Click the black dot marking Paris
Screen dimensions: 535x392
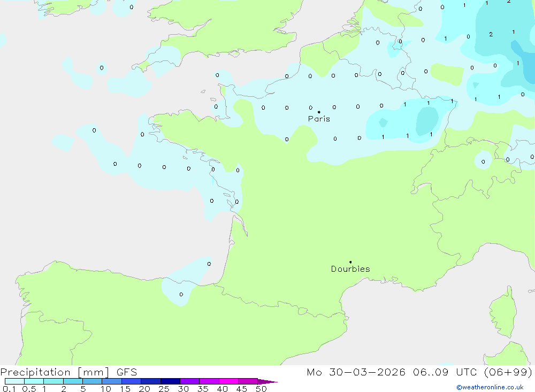tap(319, 112)
